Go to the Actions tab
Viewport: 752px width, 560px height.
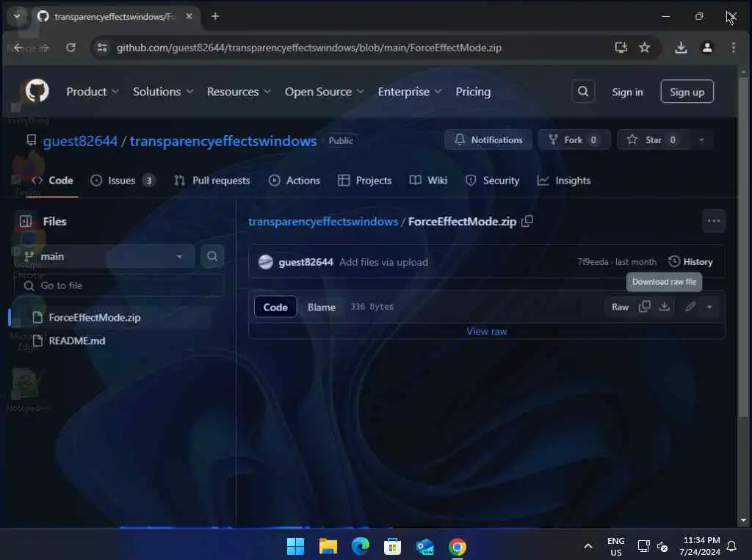click(294, 181)
